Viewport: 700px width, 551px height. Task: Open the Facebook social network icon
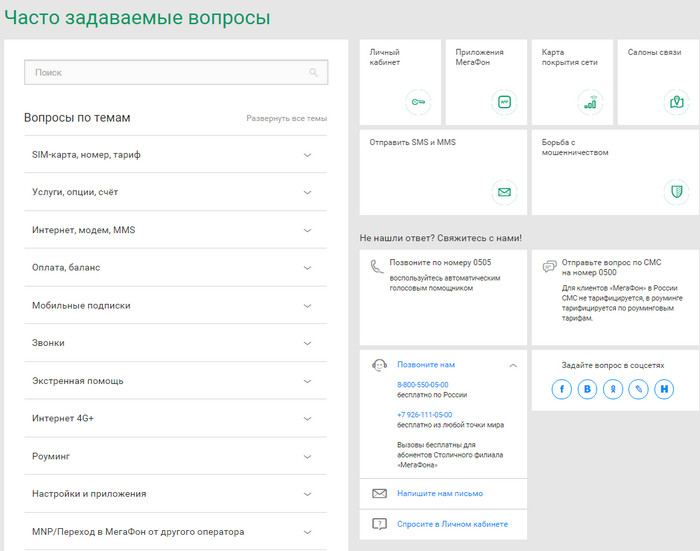click(x=562, y=389)
